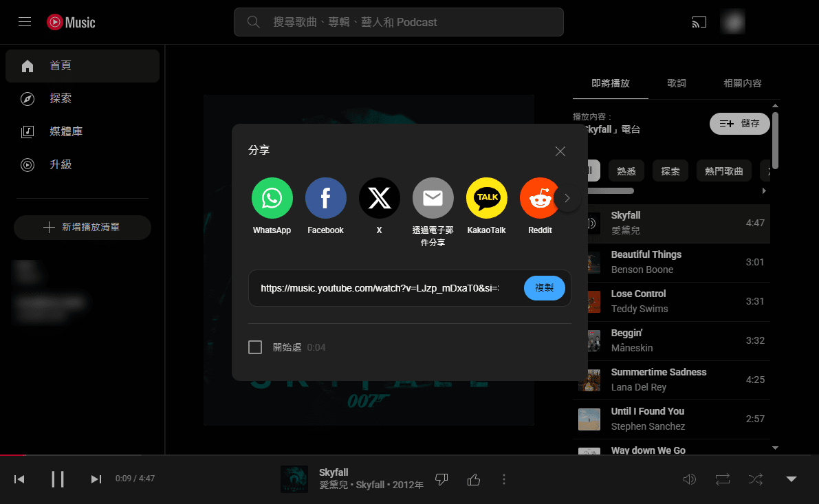Screen dimensions: 819x504
Task: Switch to the 相關內容 related tab
Action: click(x=742, y=84)
